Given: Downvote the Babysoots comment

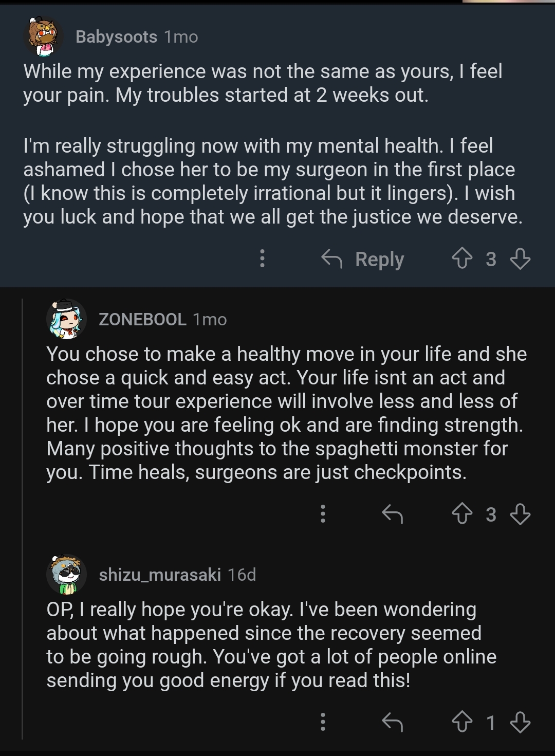Looking at the screenshot, I should point(520,259).
